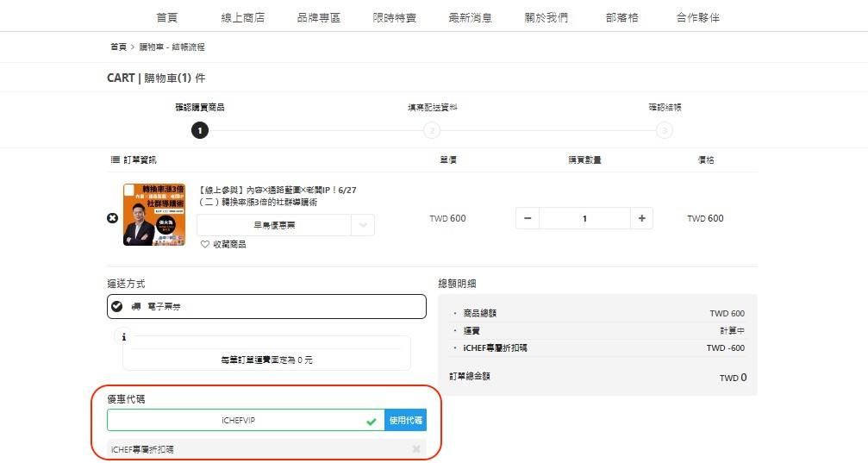Remove the applied iCHEF專屬折扣碼 coupon
Viewport: 868px width, 463px height.
(416, 449)
